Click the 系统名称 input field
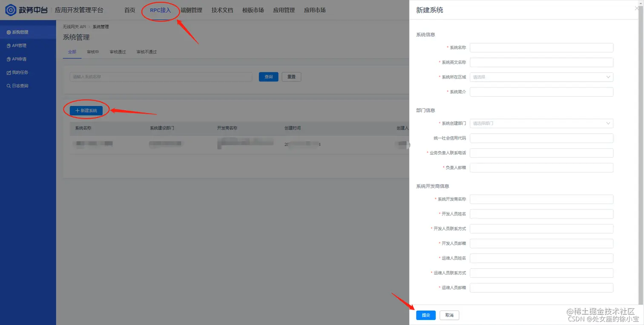 pos(541,48)
